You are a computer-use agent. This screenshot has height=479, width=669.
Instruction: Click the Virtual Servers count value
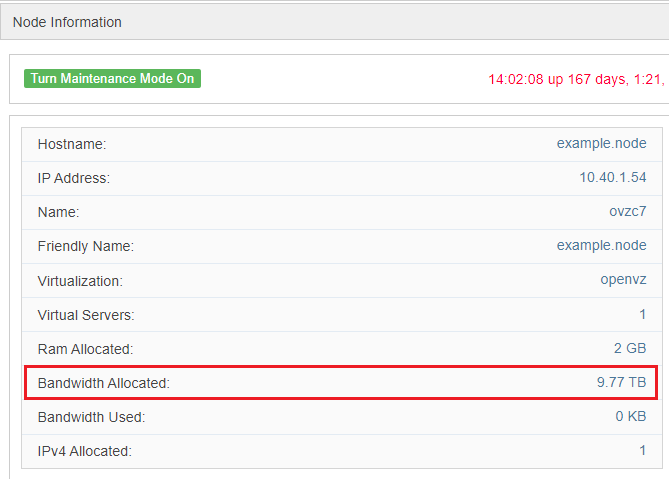642,315
